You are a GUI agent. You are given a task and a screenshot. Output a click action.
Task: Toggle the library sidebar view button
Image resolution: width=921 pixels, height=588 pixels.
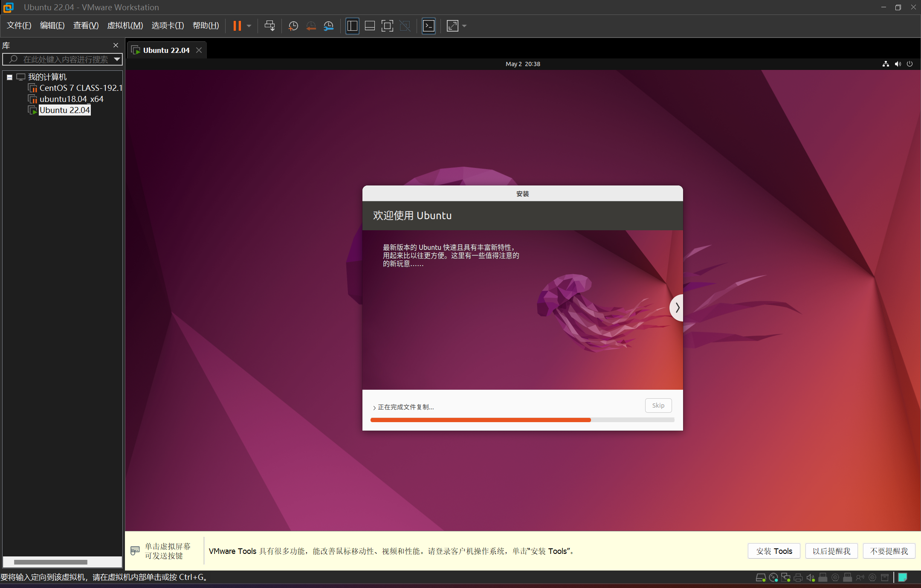pos(352,26)
